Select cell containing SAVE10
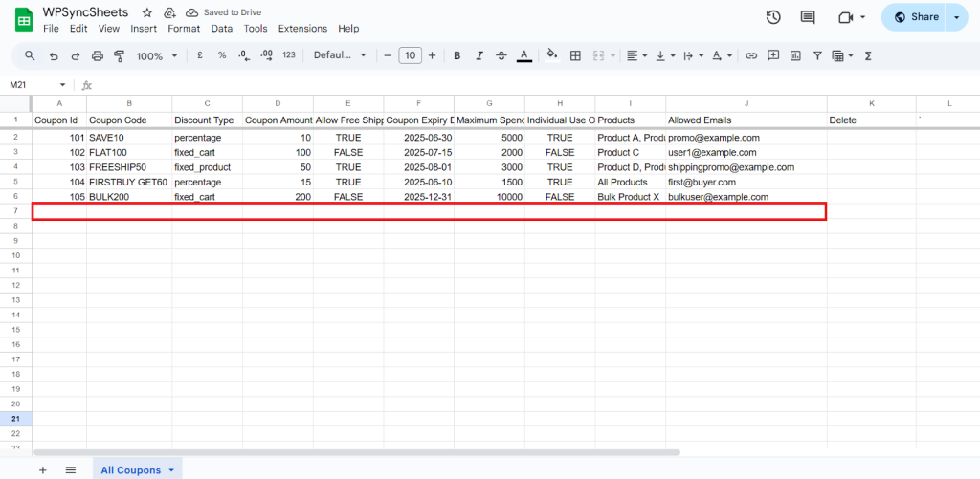The width and height of the screenshot is (980, 479). coord(129,138)
